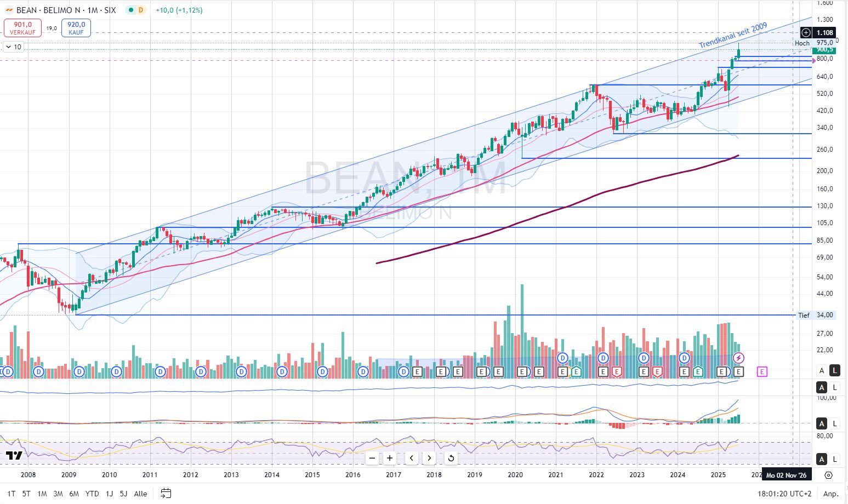The width and height of the screenshot is (848, 504).
Task: Reset the chart view
Action: (451, 458)
